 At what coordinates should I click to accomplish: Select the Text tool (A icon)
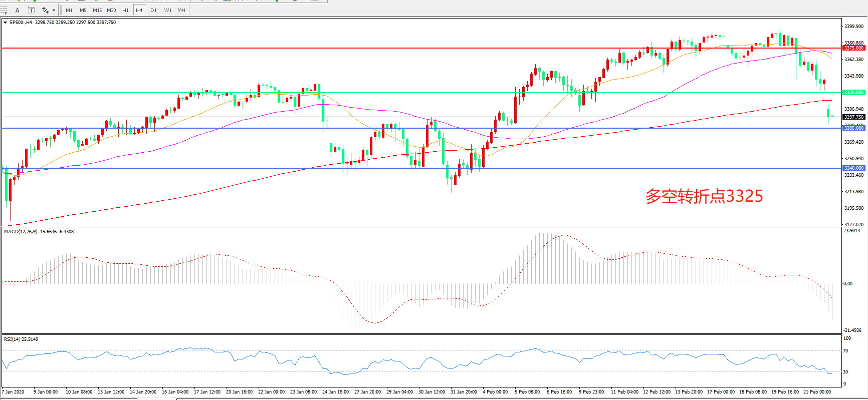(x=18, y=10)
